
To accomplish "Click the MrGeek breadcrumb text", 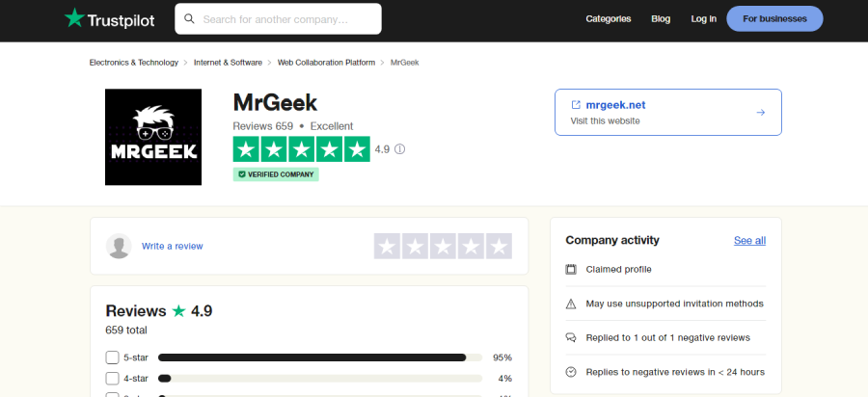I will 405,63.
